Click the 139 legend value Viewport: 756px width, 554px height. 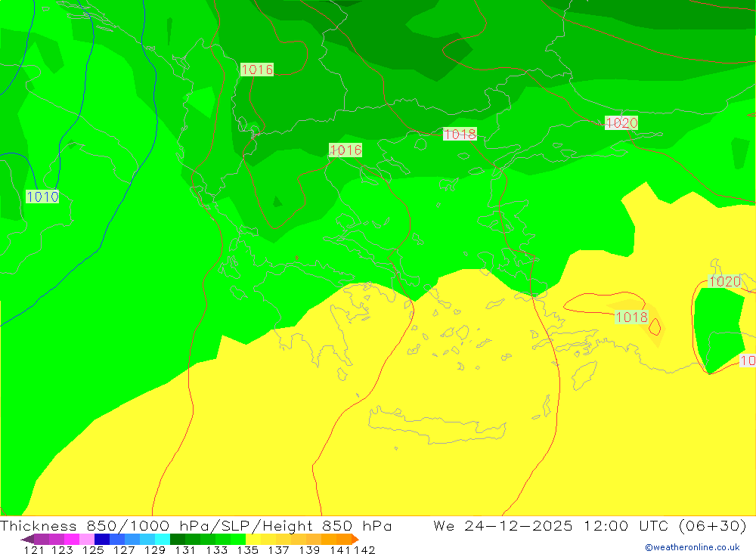(x=309, y=549)
